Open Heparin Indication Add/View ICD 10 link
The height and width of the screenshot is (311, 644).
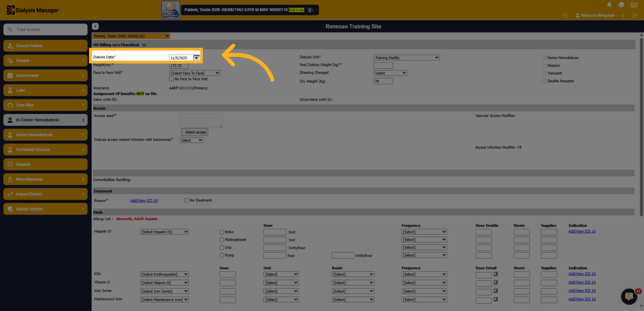[582, 231]
